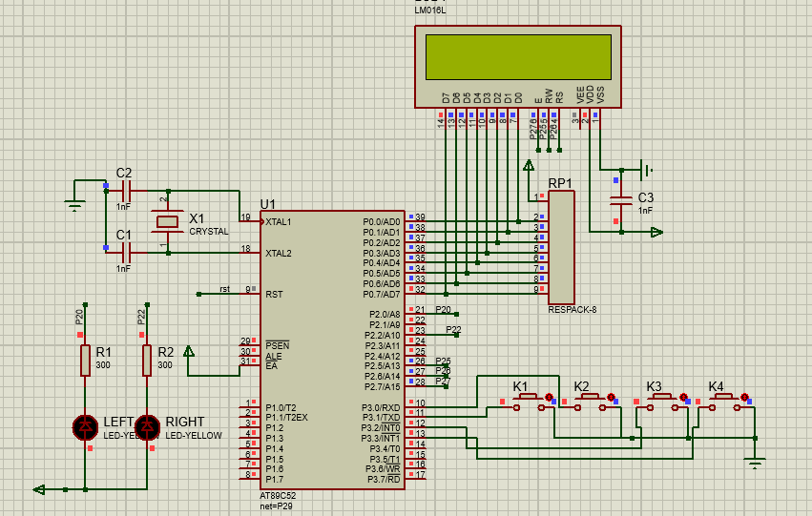The height and width of the screenshot is (516, 812).
Task: Toggle the red latch actuator on K1
Action: [549, 398]
